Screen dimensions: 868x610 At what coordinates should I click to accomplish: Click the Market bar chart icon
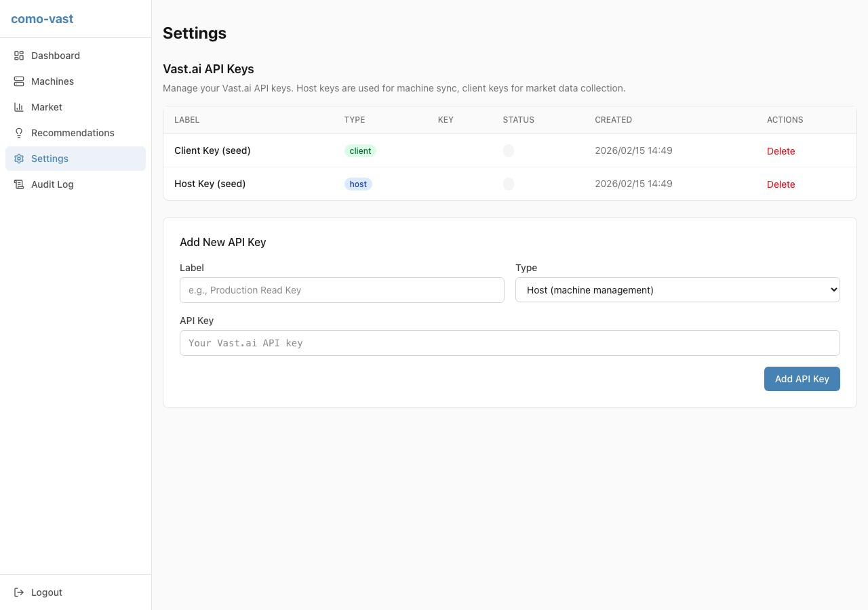coord(19,107)
